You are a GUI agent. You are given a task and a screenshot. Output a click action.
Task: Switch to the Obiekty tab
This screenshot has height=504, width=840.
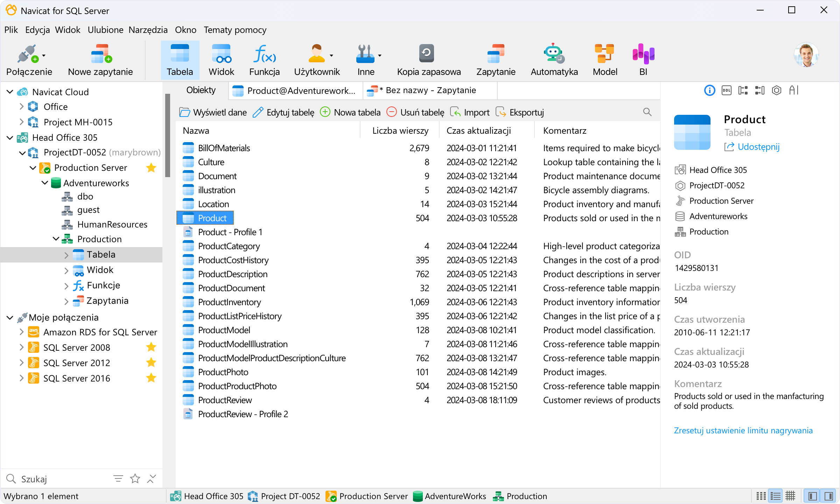click(201, 90)
